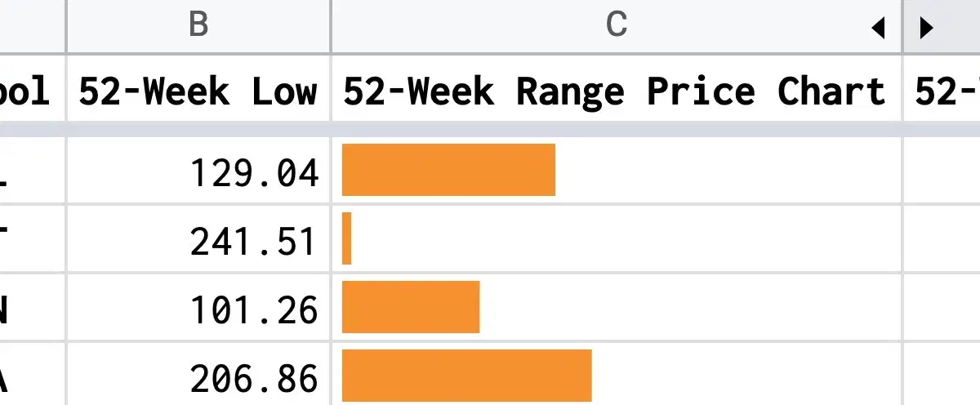This screenshot has height=405, width=980.
Task: Select cell with value 241.51
Action: [198, 239]
